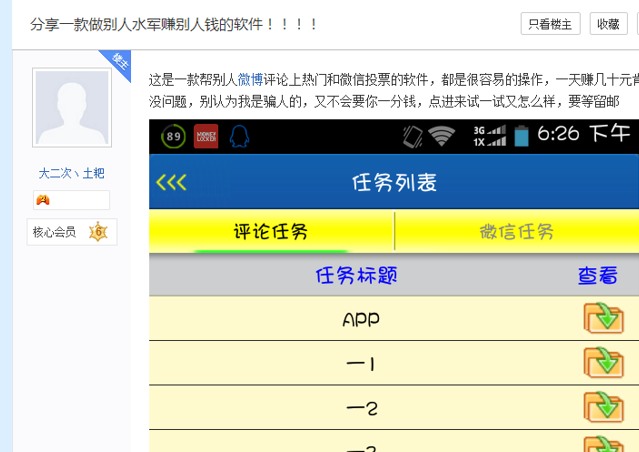Select the 一1 task row

tap(394, 363)
